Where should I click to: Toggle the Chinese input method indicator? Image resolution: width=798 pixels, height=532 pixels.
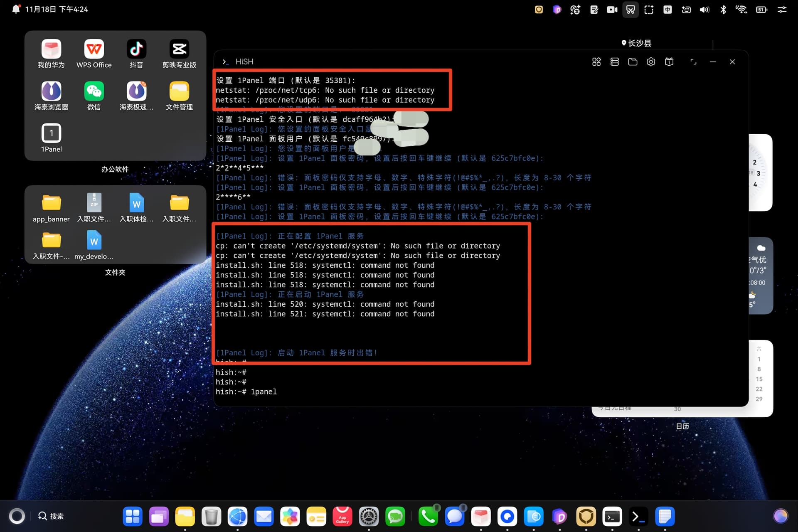667,10
